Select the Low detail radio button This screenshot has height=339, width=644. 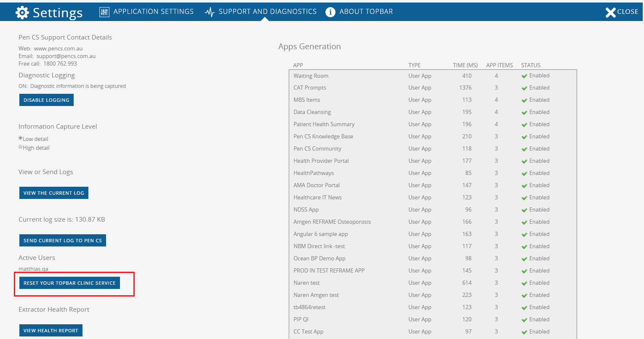[x=21, y=138]
